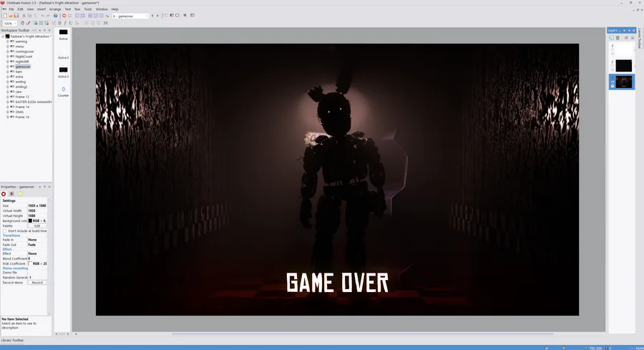
Task: Save the application with the floppy disk icon
Action: (16, 16)
